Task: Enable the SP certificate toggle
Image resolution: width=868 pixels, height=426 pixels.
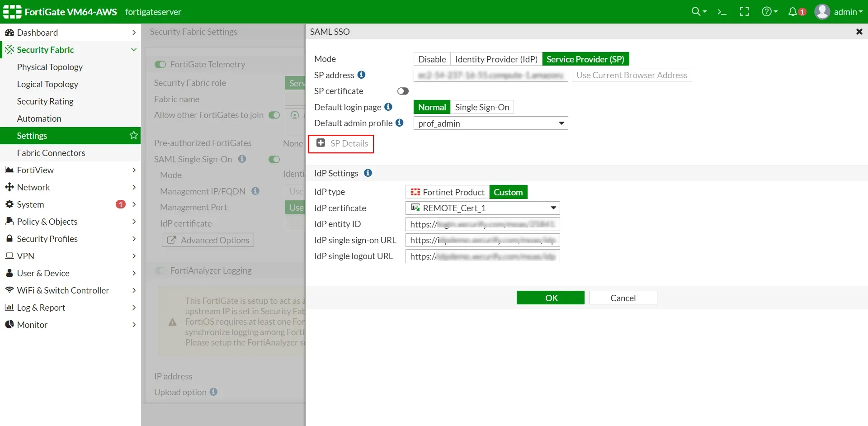Action: click(x=403, y=91)
